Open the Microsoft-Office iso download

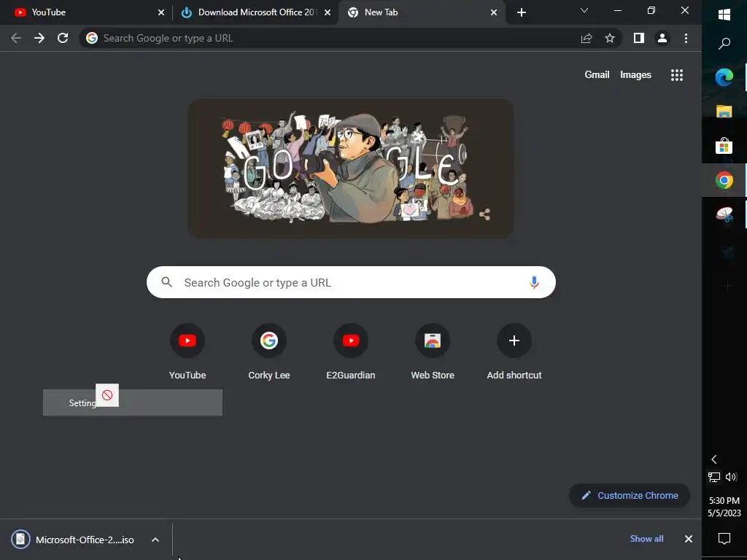coord(72,540)
